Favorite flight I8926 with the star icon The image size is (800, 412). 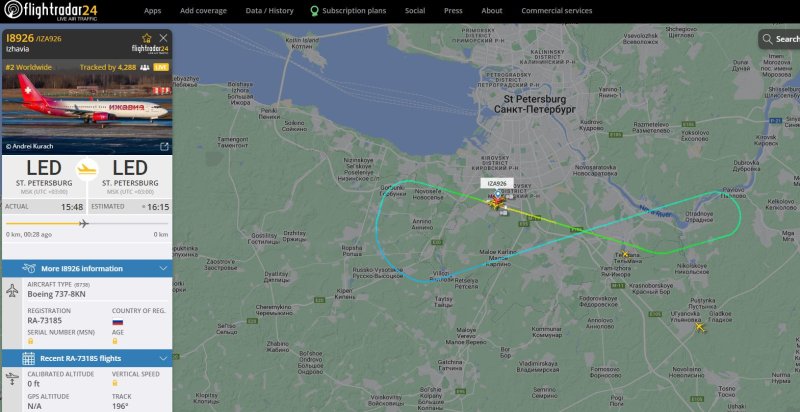[x=147, y=38]
